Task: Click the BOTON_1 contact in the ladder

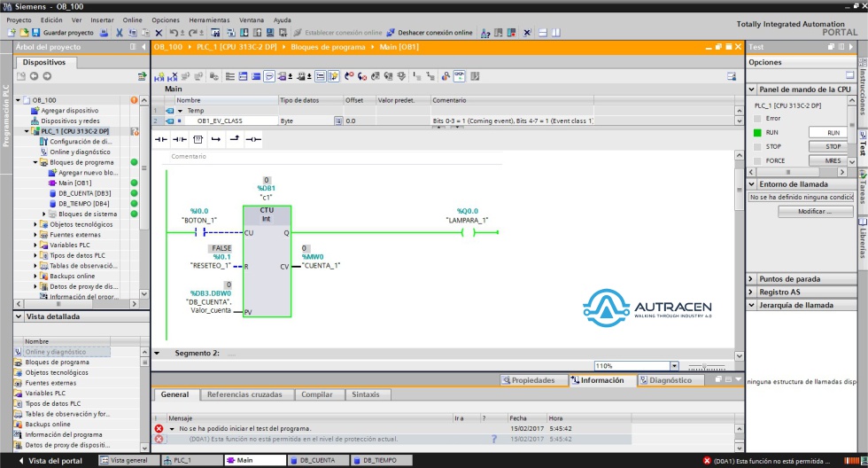Action: click(200, 232)
